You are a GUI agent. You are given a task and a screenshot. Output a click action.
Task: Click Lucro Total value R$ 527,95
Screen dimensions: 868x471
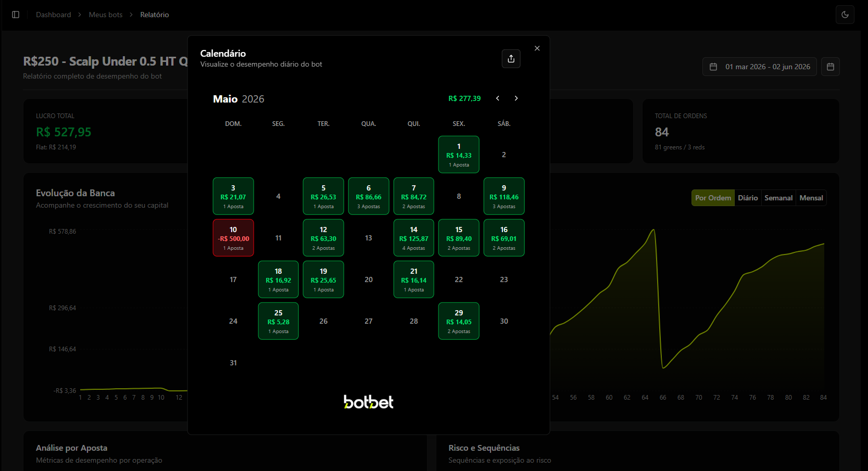click(64, 132)
